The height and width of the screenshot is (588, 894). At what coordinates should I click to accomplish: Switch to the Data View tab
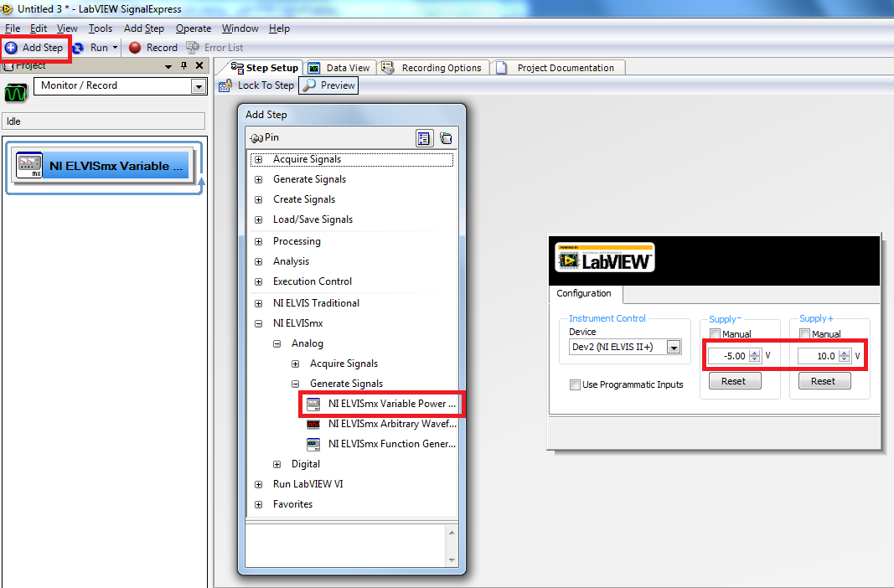pos(339,68)
